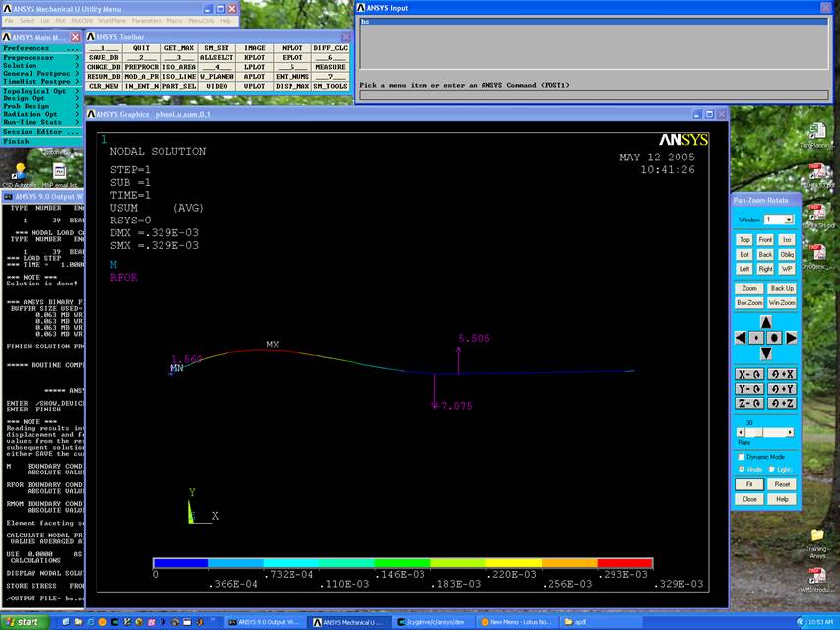Click the ANSYS command input field
Screen dimensions: 840x630
pyautogui.click(x=593, y=95)
